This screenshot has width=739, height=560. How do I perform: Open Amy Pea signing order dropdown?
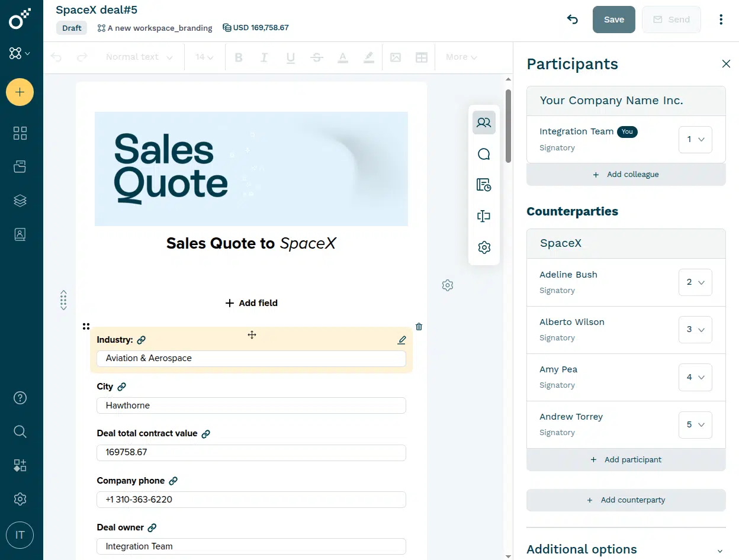point(695,377)
